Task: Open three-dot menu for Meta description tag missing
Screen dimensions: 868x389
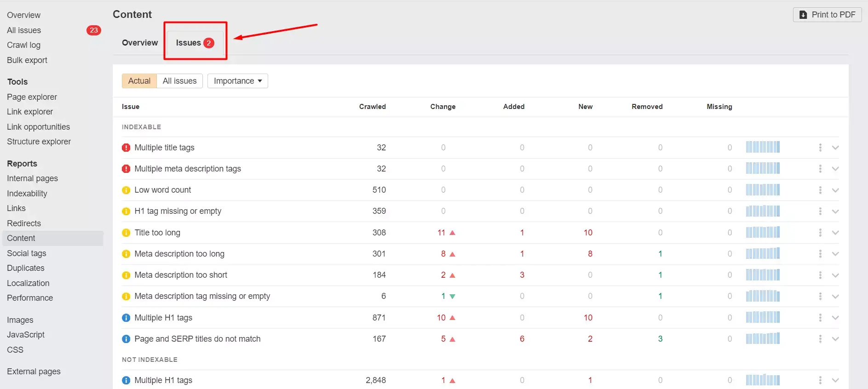Action: [820, 296]
